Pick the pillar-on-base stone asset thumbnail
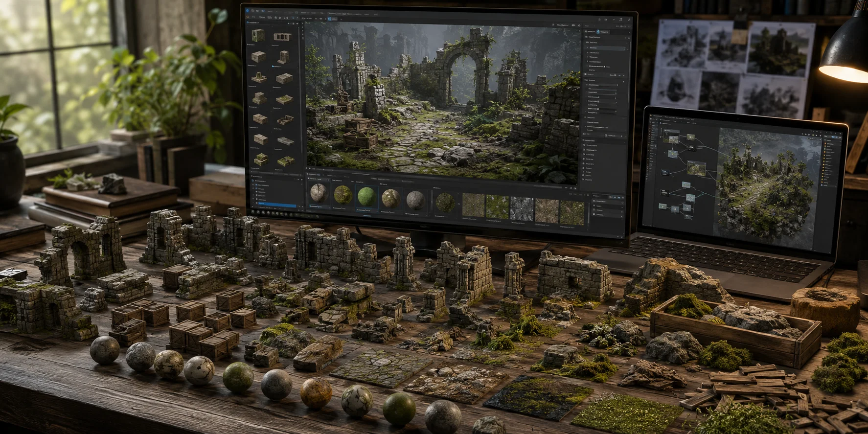This screenshot has height=434, width=868. [x=283, y=58]
